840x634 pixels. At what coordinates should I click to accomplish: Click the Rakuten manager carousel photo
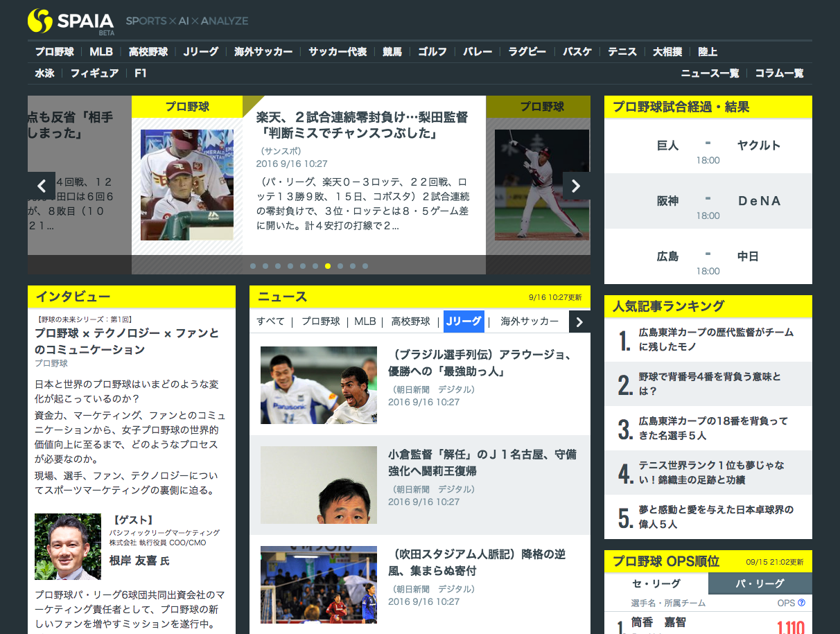[x=187, y=185]
